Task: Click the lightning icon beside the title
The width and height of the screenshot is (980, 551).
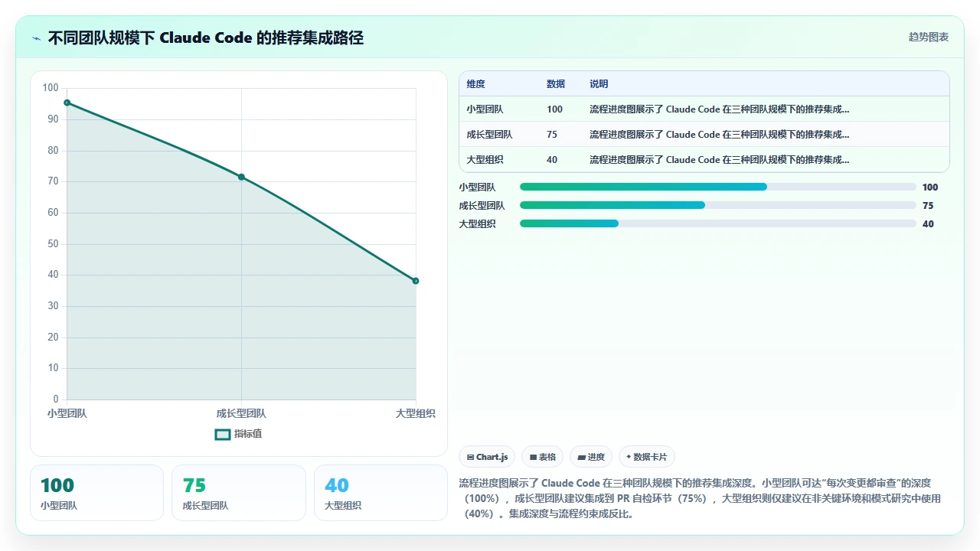Action: coord(36,38)
